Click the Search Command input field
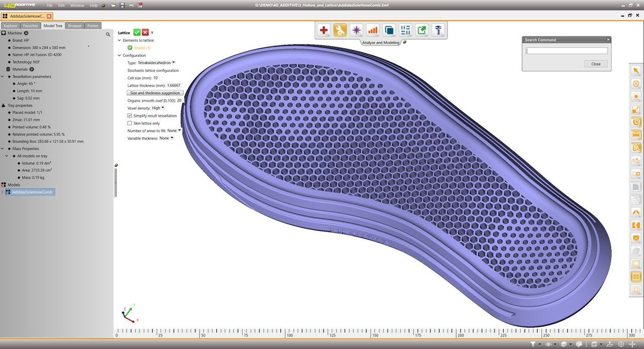This screenshot has width=644, height=349. [x=566, y=50]
